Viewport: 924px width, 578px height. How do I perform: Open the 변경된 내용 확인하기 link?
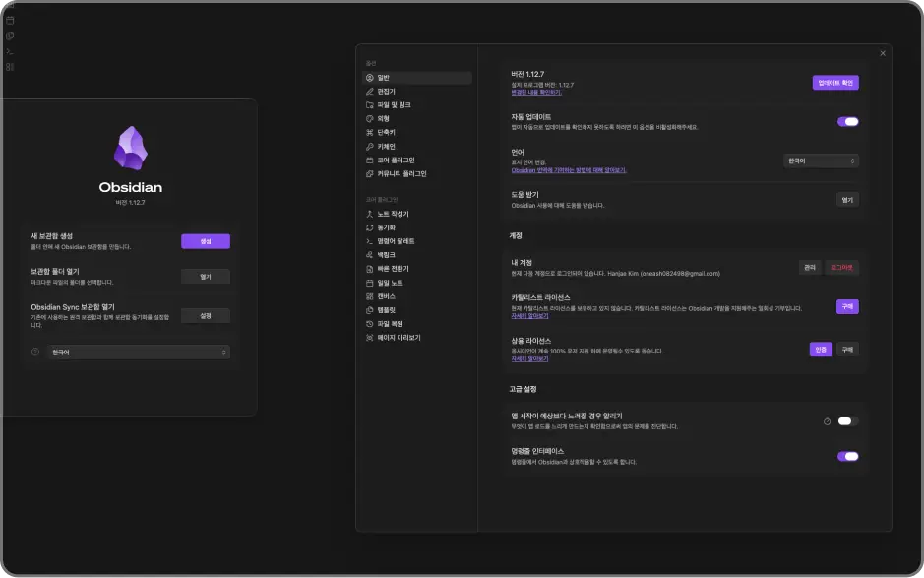(536, 92)
